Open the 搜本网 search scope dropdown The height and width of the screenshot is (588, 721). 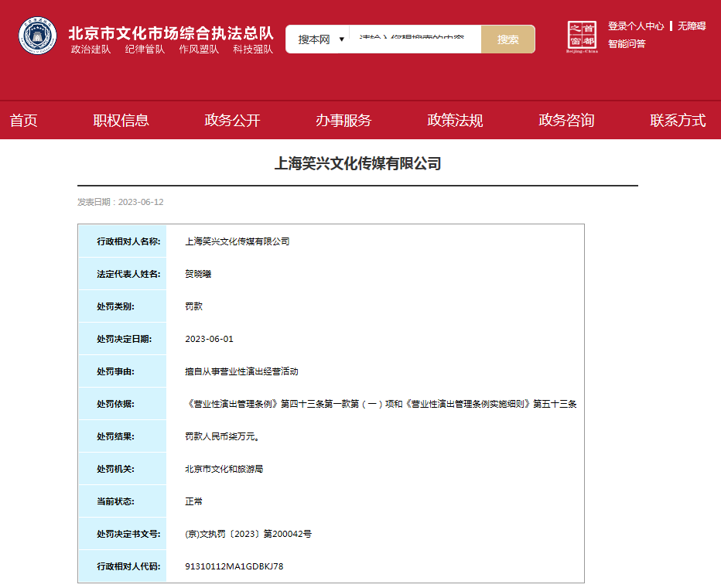(x=320, y=39)
